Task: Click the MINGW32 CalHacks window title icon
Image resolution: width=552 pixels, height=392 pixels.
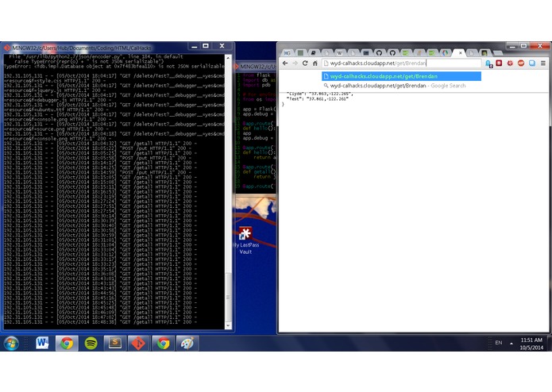Action: [x=7, y=48]
